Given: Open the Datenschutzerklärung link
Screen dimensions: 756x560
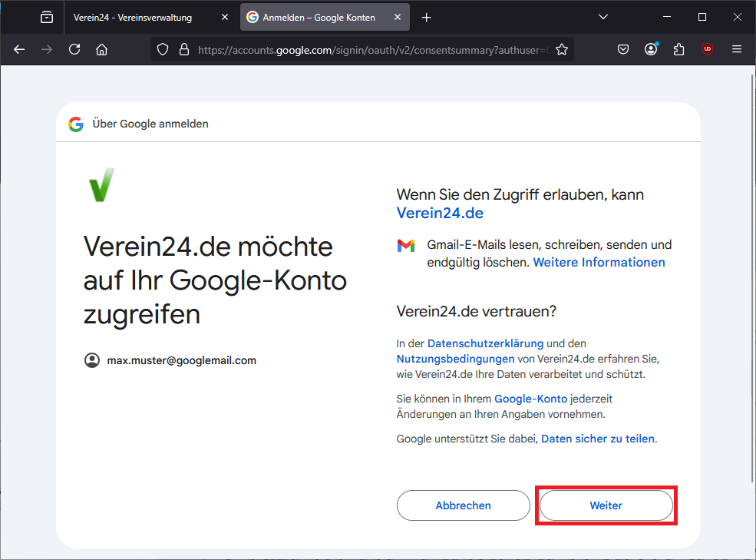Looking at the screenshot, I should point(485,343).
